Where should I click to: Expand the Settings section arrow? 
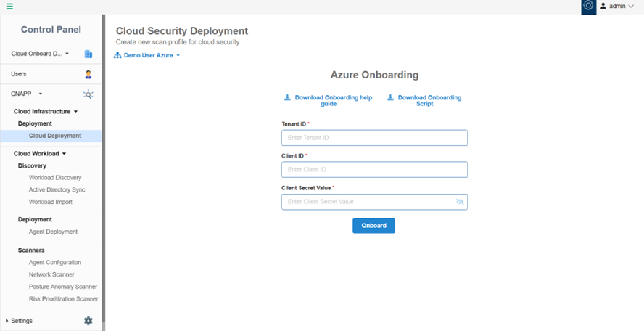(7, 321)
